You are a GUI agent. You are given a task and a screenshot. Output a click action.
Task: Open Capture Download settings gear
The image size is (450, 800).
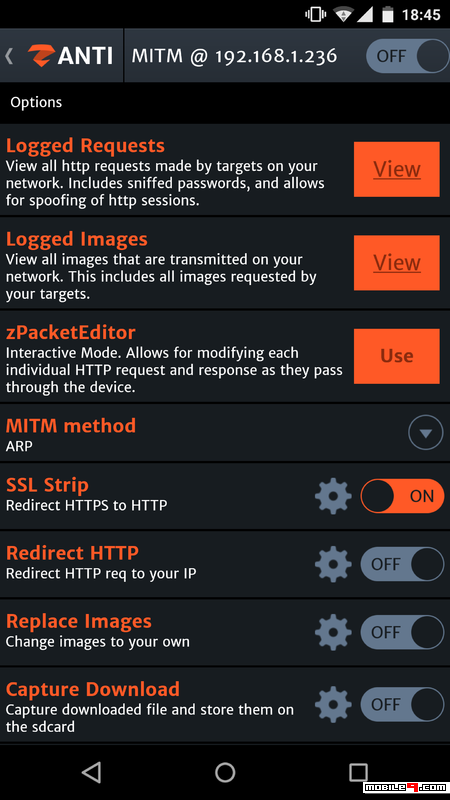(x=333, y=705)
